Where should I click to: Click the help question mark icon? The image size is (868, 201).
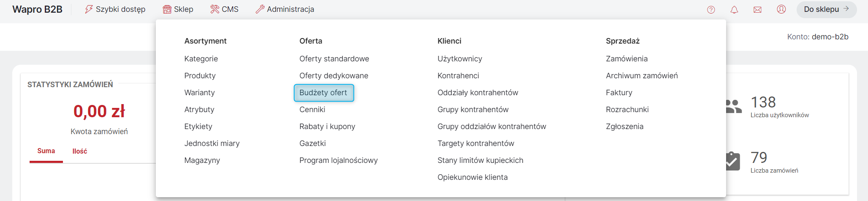click(711, 9)
